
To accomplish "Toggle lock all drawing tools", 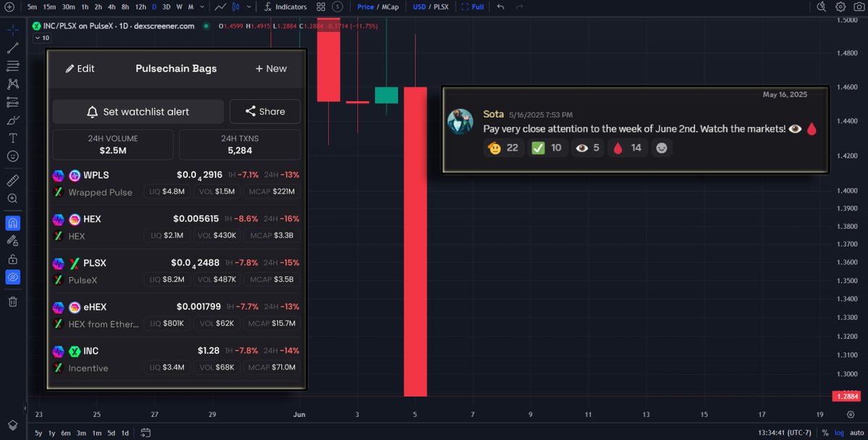I will 13,258.
